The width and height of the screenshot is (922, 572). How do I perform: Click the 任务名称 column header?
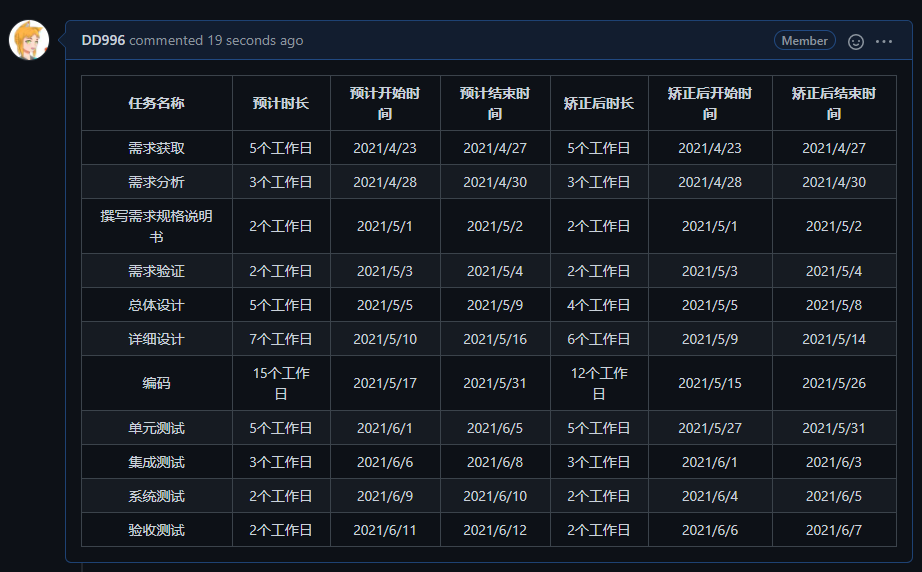coord(157,103)
